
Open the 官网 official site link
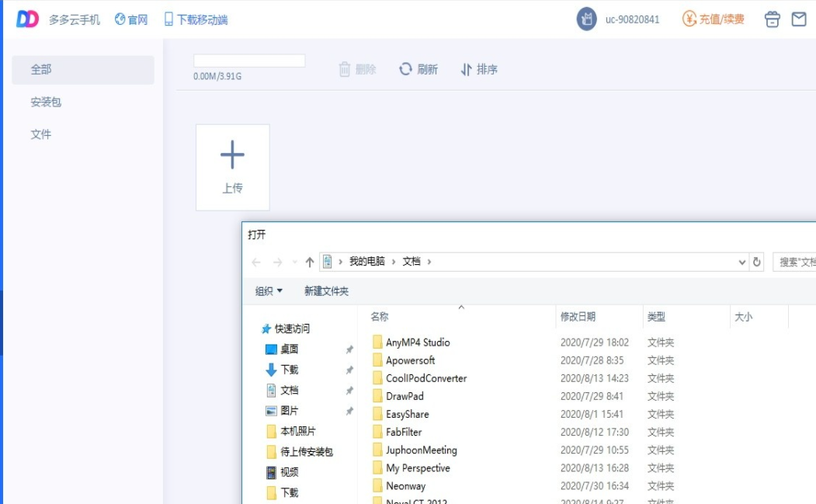[x=131, y=19]
